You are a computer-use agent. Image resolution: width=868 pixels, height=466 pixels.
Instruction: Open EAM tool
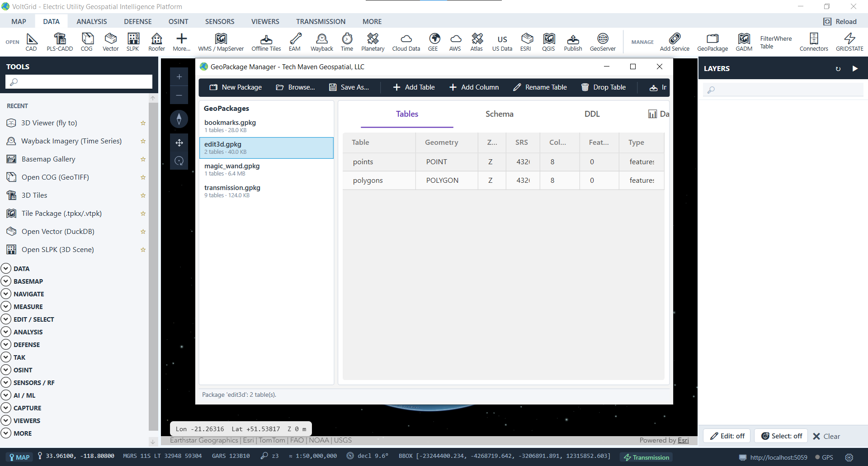point(295,42)
